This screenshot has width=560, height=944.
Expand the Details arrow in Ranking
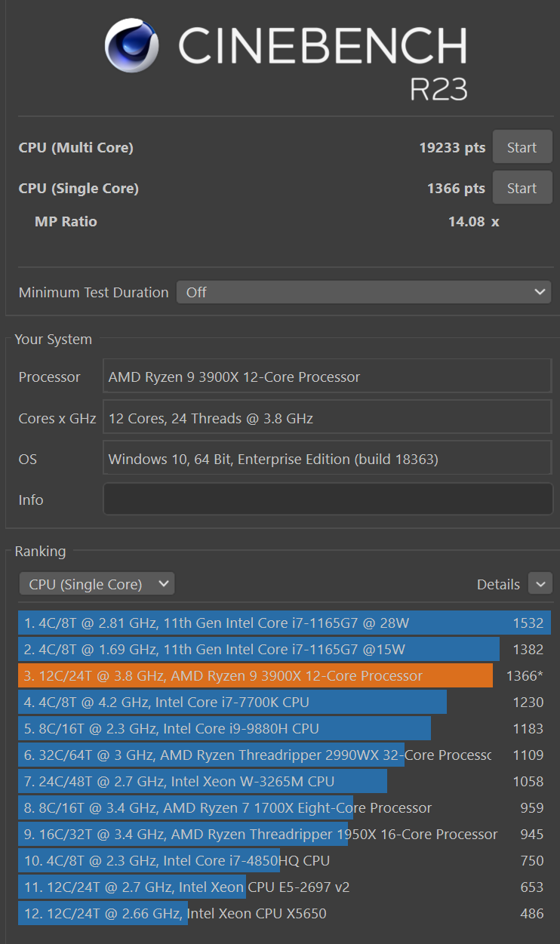pyautogui.click(x=540, y=584)
